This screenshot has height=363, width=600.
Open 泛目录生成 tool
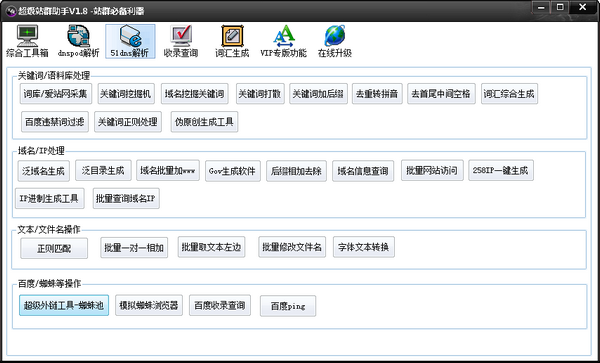point(103,170)
